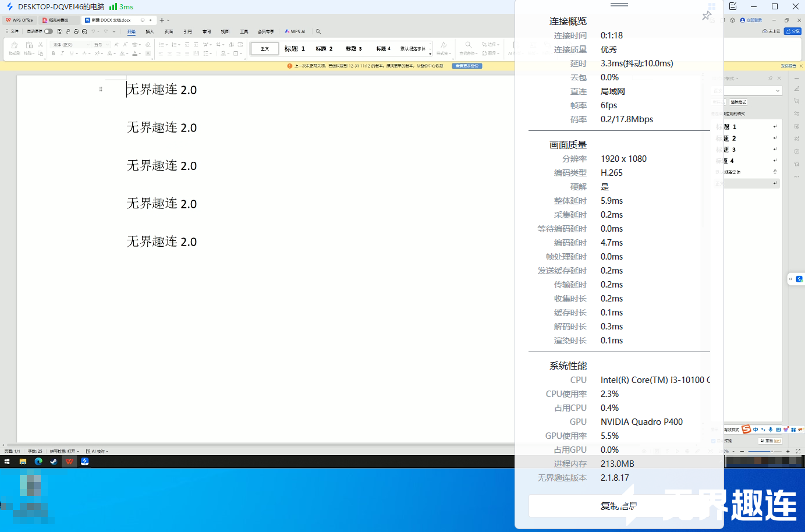The width and height of the screenshot is (805, 532).
Task: Apply the 标题 1 style in gallery
Action: click(x=295, y=49)
